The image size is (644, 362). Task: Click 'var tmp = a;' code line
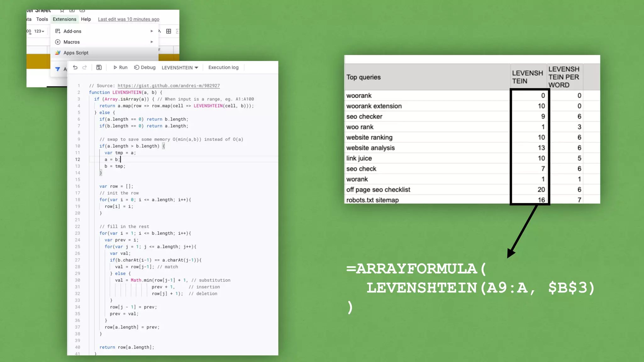click(120, 153)
